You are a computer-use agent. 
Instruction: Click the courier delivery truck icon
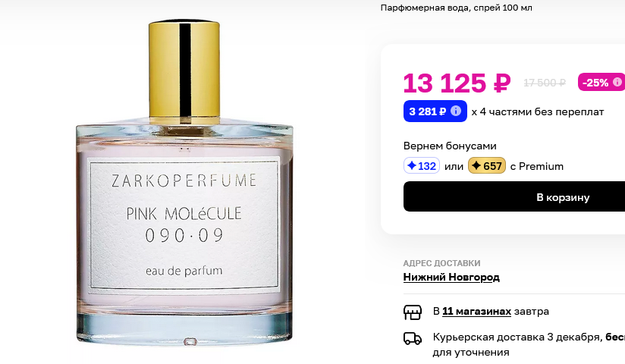pyautogui.click(x=413, y=338)
